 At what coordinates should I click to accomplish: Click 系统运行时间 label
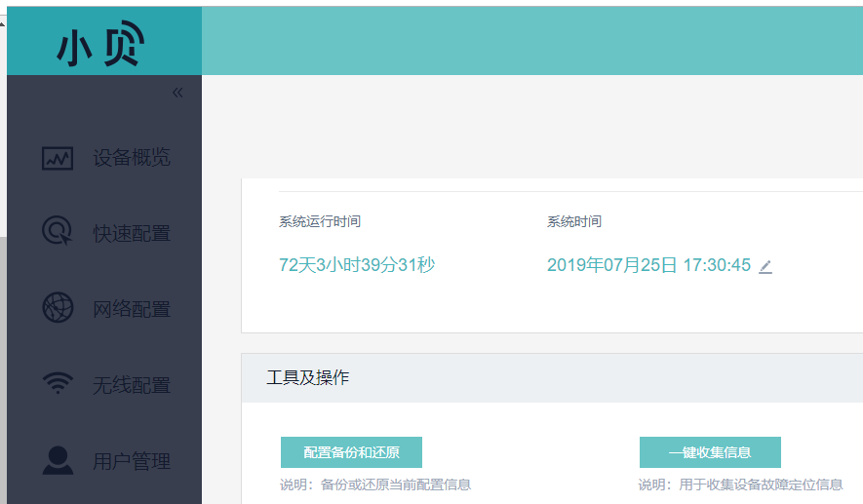(x=320, y=221)
